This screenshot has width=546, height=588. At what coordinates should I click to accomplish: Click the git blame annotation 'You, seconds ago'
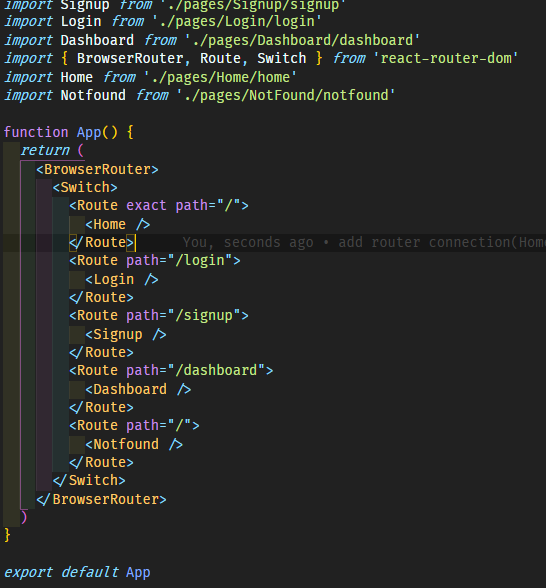[248, 242]
